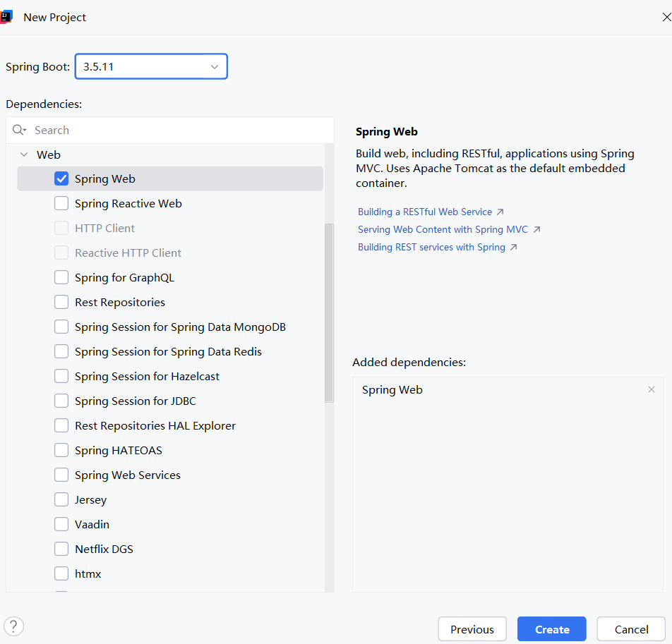Screen dimensions: 672x644
Task: Click the Create button
Action: tap(551, 629)
